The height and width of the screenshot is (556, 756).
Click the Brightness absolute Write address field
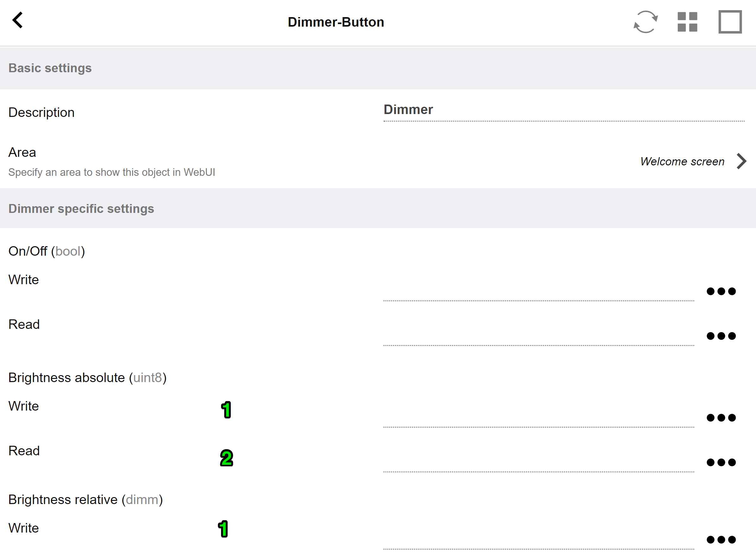click(x=539, y=417)
